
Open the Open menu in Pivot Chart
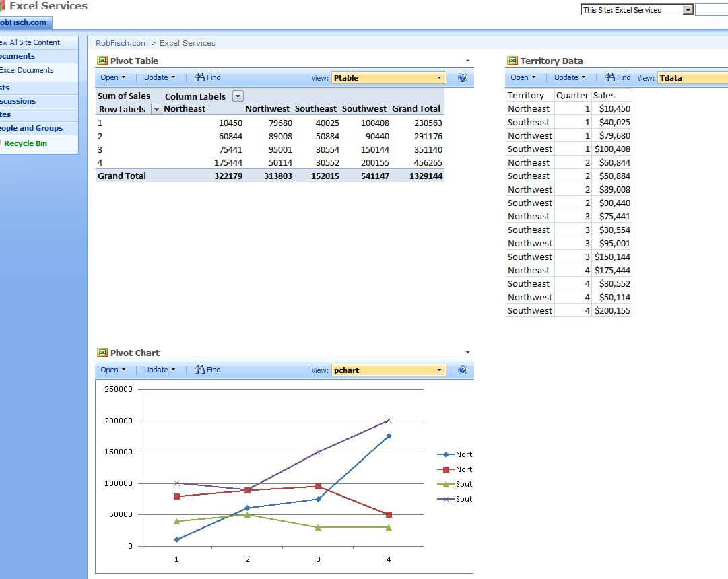(x=112, y=370)
